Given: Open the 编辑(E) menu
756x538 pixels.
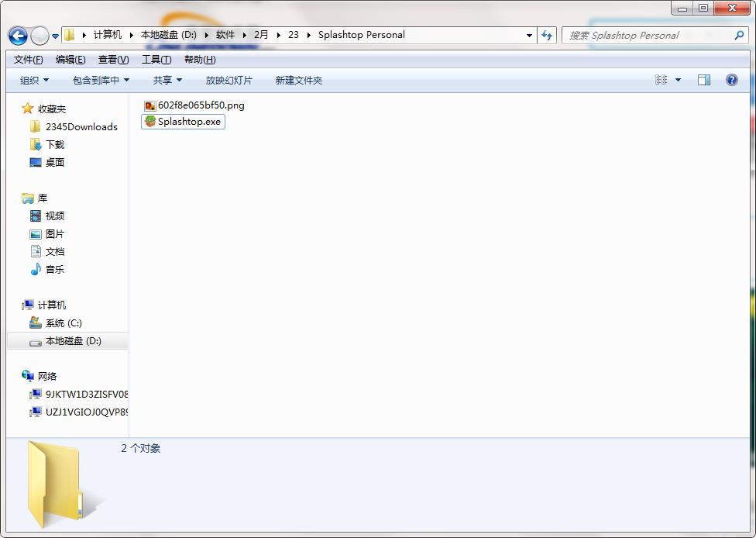Looking at the screenshot, I should tap(70, 60).
